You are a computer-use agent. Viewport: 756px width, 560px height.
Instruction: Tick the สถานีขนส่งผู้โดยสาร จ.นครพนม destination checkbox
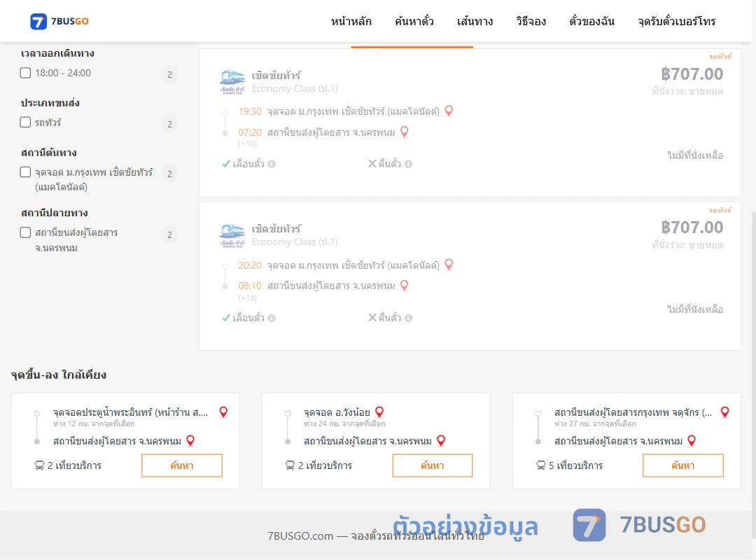pos(26,232)
